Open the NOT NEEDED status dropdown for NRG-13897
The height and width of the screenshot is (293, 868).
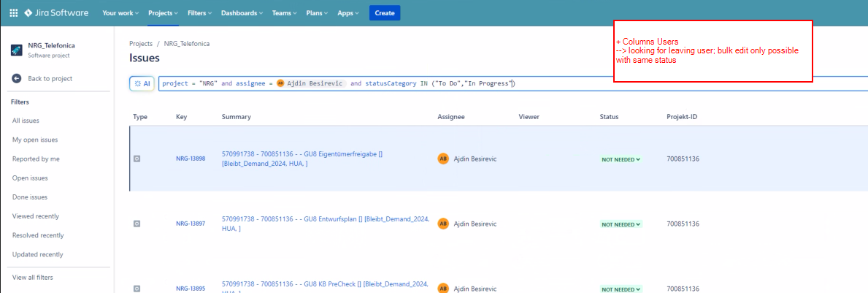[x=621, y=225]
